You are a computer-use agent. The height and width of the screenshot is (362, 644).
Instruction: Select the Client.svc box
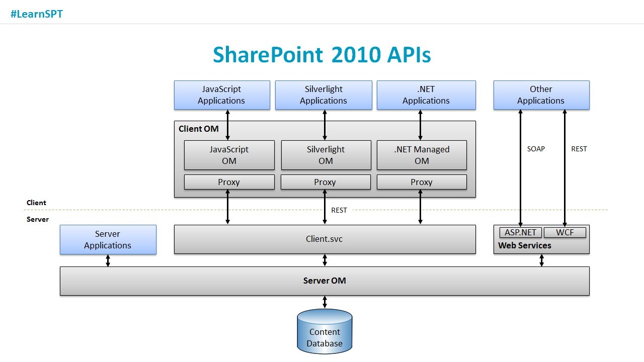click(325, 239)
